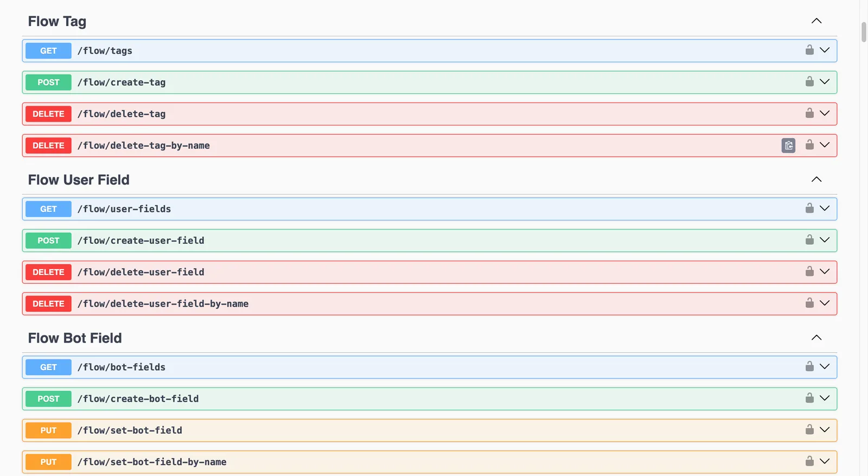
Task: Click the POST badge for /flow/create-tag
Action: tap(48, 82)
